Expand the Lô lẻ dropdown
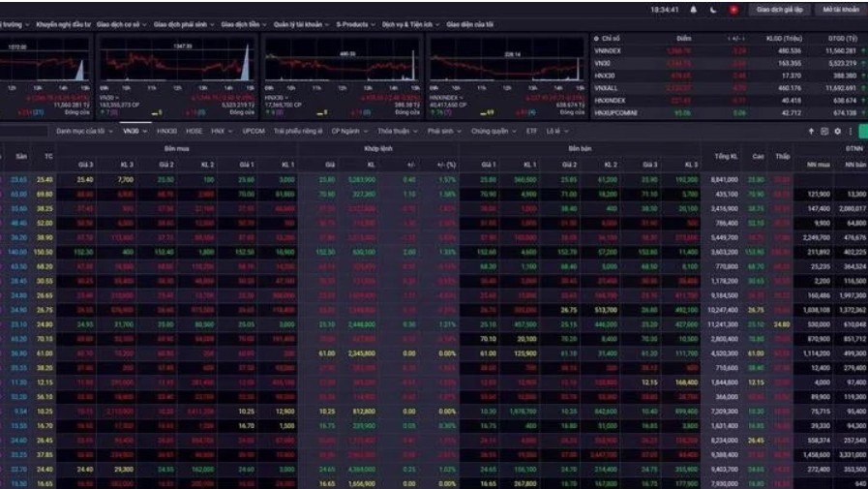Image resolution: width=868 pixels, height=489 pixels. click(x=556, y=132)
